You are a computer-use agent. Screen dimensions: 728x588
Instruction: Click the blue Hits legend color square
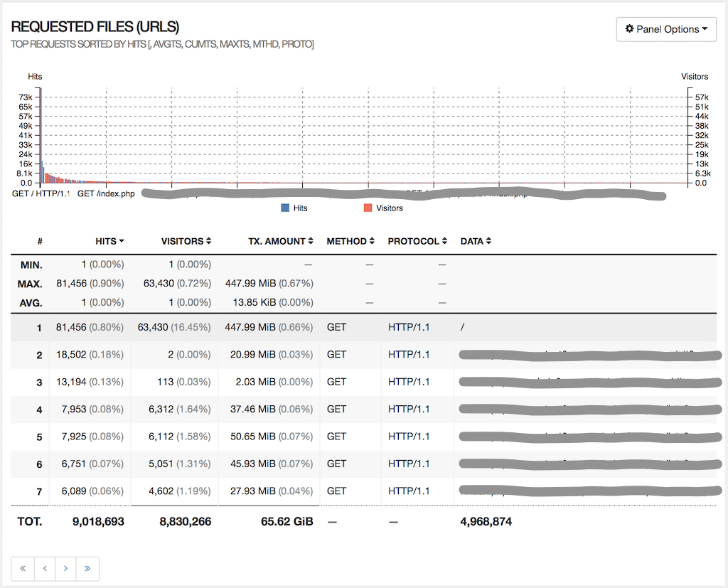coord(284,208)
